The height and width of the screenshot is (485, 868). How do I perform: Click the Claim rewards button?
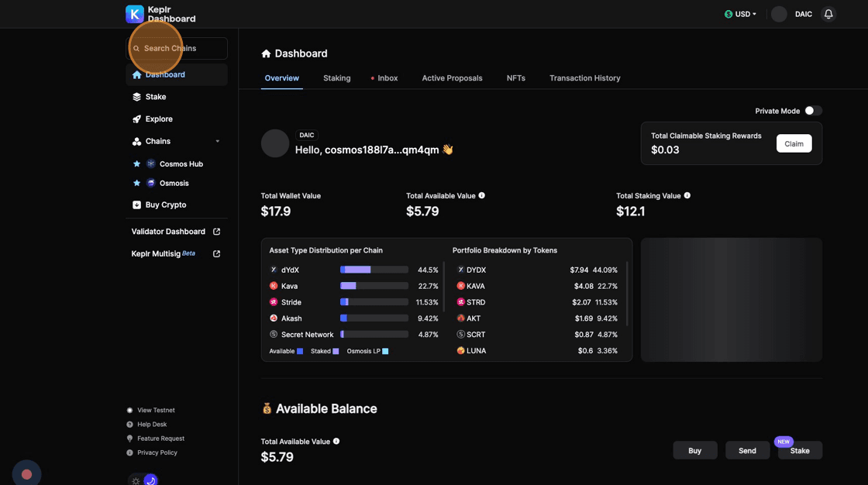click(x=794, y=143)
